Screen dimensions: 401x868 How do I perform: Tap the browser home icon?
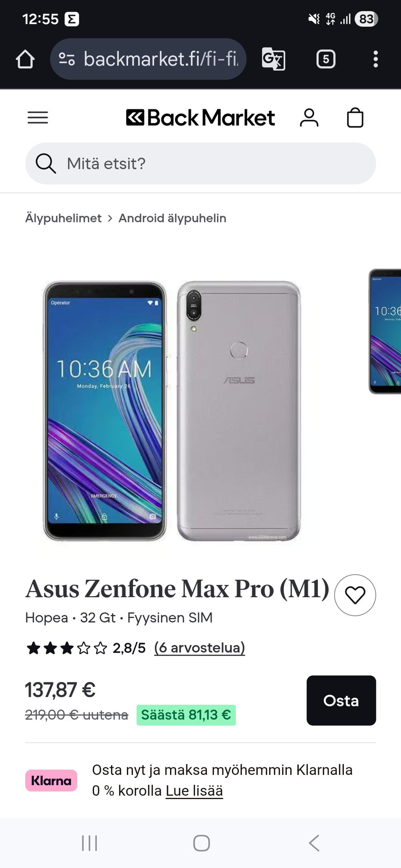[25, 59]
